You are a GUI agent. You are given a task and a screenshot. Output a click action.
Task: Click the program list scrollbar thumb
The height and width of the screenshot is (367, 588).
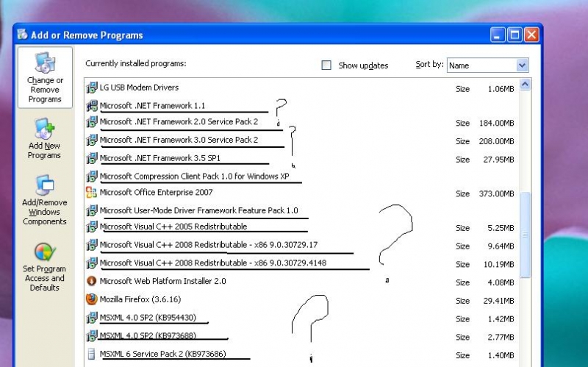[526, 235]
